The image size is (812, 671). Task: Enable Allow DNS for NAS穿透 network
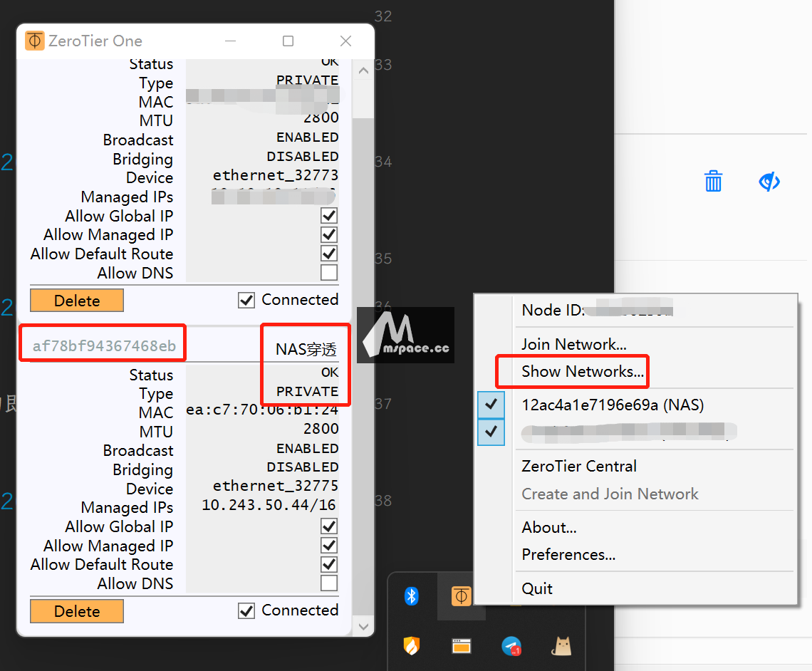tap(329, 583)
